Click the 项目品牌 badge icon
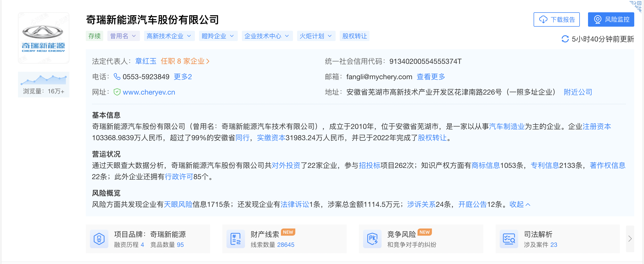 pyautogui.click(x=99, y=239)
